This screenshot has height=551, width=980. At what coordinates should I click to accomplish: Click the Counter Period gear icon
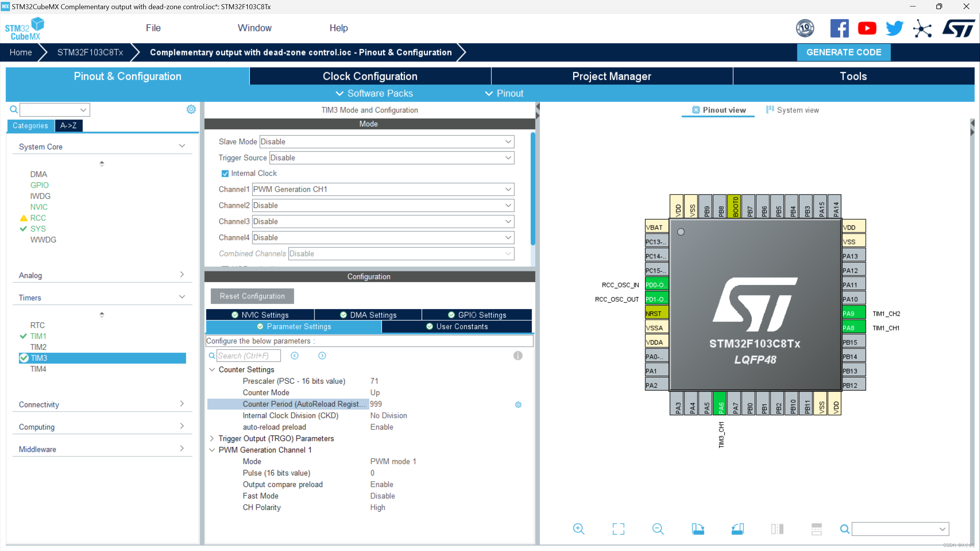pyautogui.click(x=518, y=404)
